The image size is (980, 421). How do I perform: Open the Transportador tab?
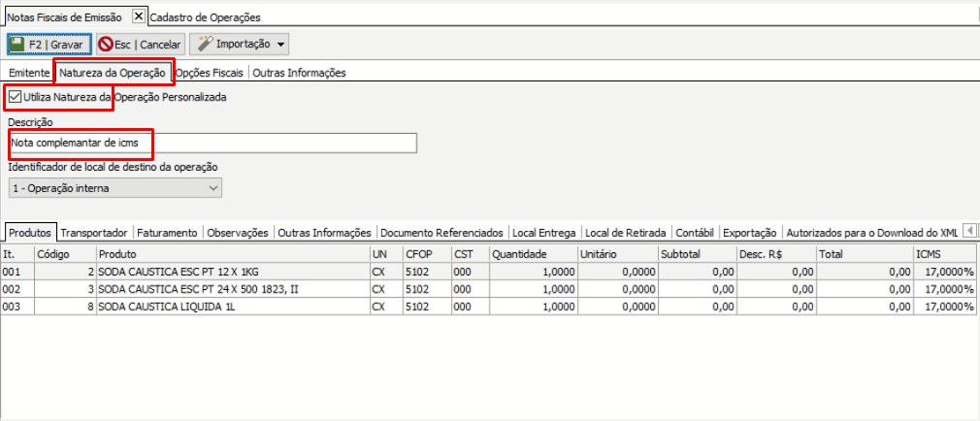pyautogui.click(x=94, y=233)
